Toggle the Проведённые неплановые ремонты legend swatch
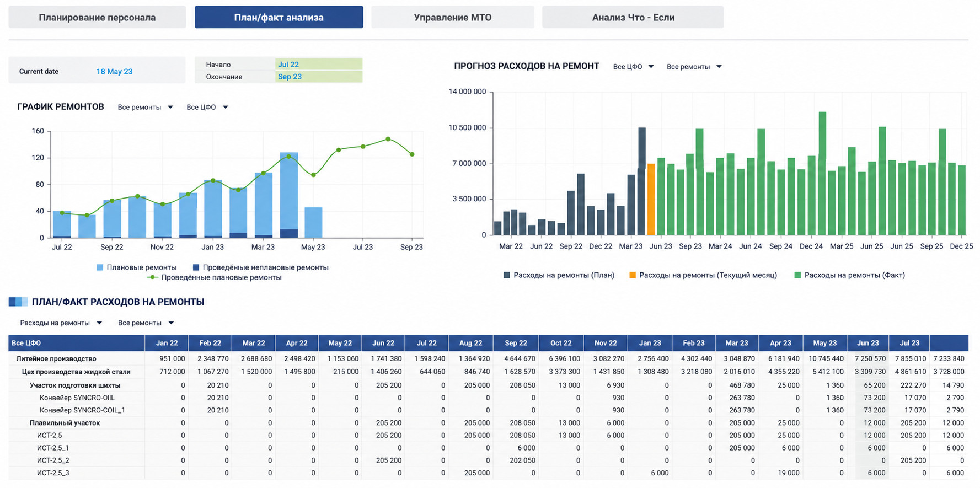The height and width of the screenshot is (488, 980). click(x=196, y=267)
